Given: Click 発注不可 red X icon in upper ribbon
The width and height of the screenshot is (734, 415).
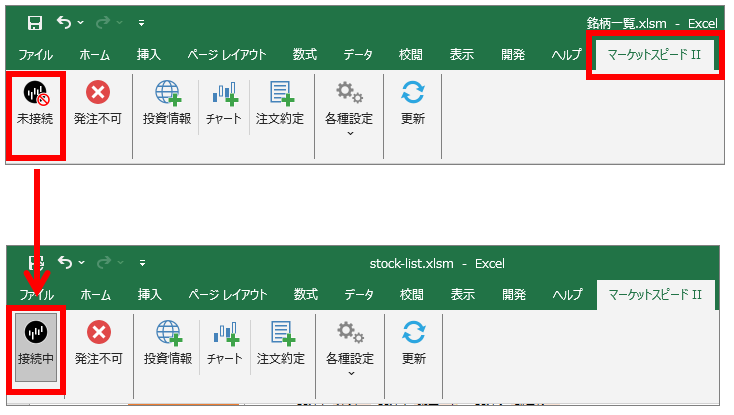Looking at the screenshot, I should click(98, 104).
